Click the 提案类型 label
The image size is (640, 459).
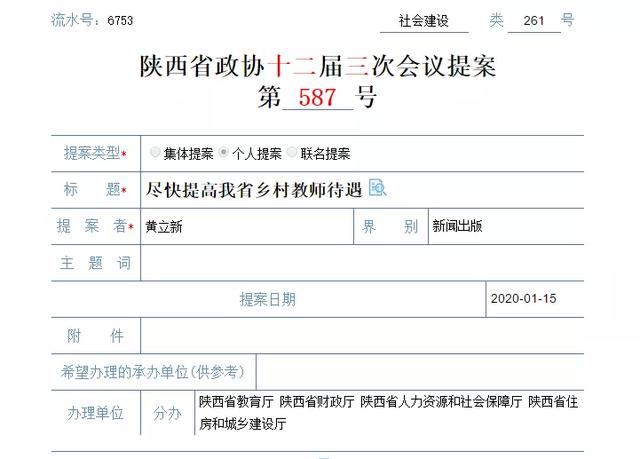click(92, 153)
